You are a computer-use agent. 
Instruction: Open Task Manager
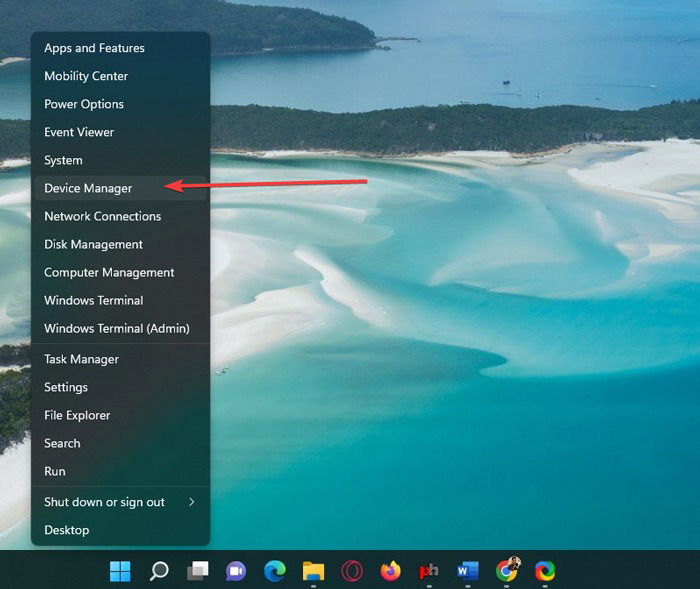pos(121,359)
